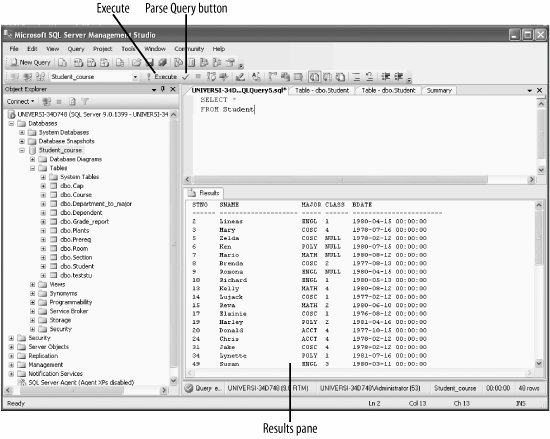Open the Registered Servers window icon
This screenshot has width=550, height=439.
click(x=178, y=63)
